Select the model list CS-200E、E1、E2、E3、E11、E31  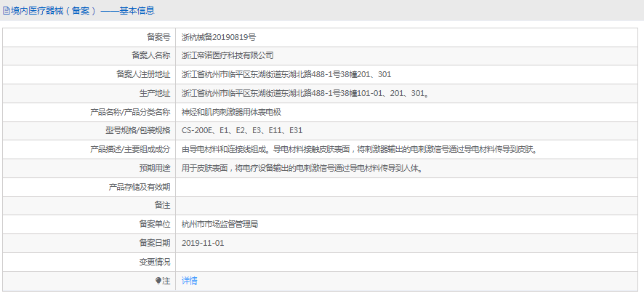click(x=242, y=131)
